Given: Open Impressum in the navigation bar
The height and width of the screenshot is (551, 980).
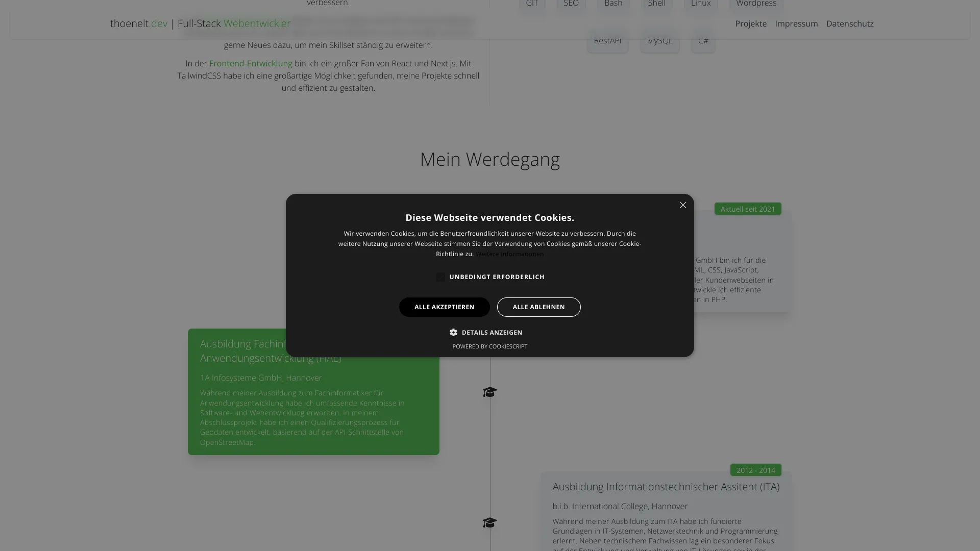Looking at the screenshot, I should [796, 23].
